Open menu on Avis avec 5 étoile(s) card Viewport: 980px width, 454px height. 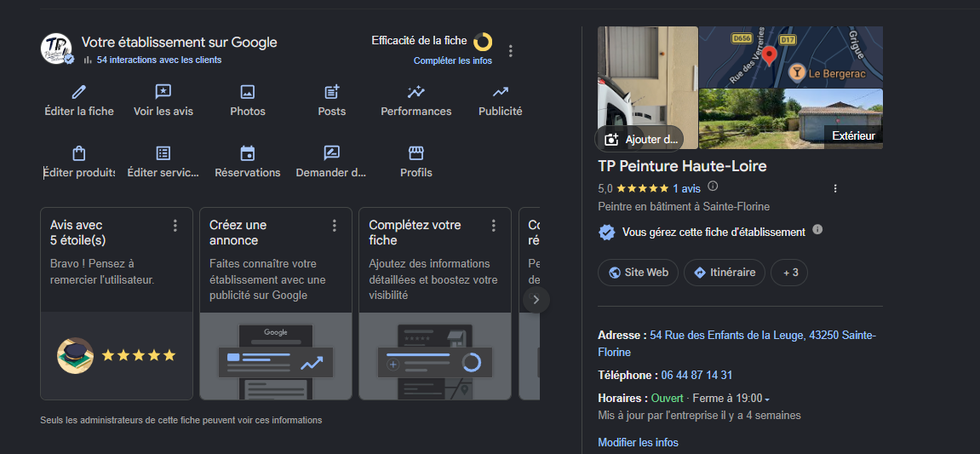click(175, 225)
